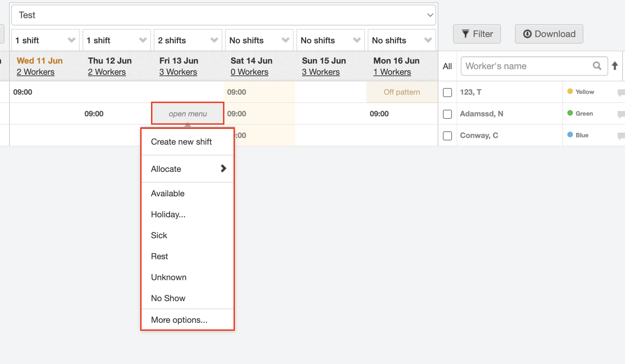
Task: Open the 3 Workers link under Fri 13 Jun
Action: [x=178, y=72]
